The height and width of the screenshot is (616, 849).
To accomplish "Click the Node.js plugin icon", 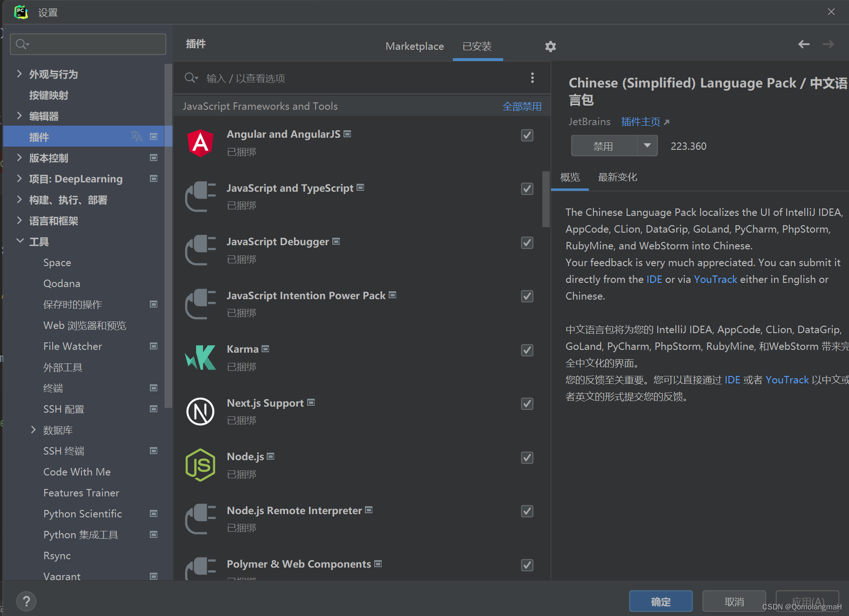I will point(200,465).
